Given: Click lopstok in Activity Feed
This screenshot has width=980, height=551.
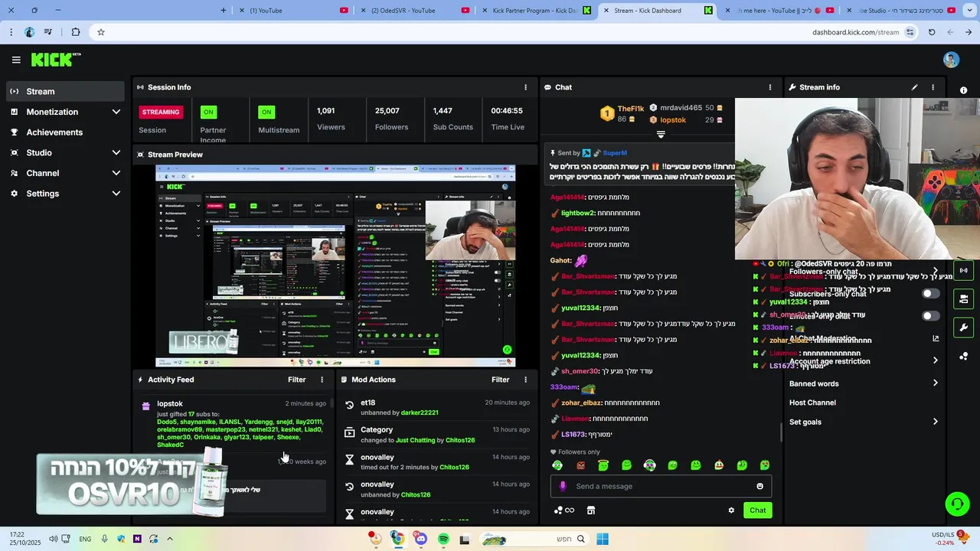Looking at the screenshot, I should (170, 403).
